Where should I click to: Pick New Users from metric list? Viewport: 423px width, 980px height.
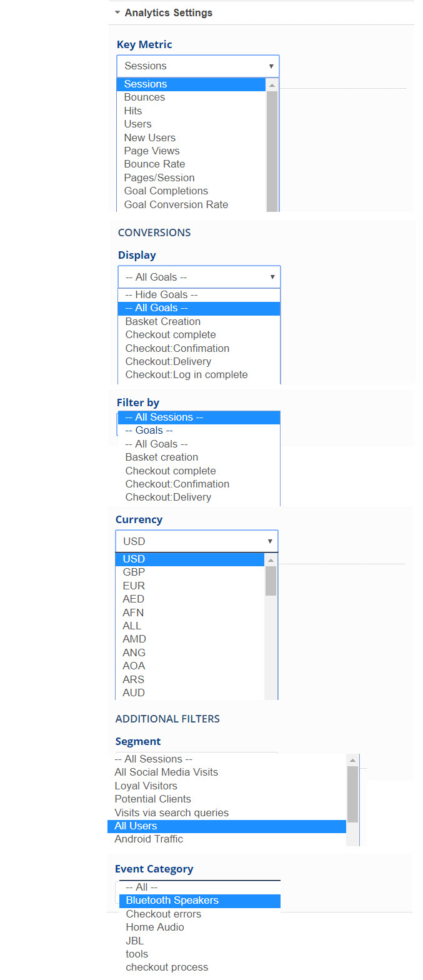point(149,137)
